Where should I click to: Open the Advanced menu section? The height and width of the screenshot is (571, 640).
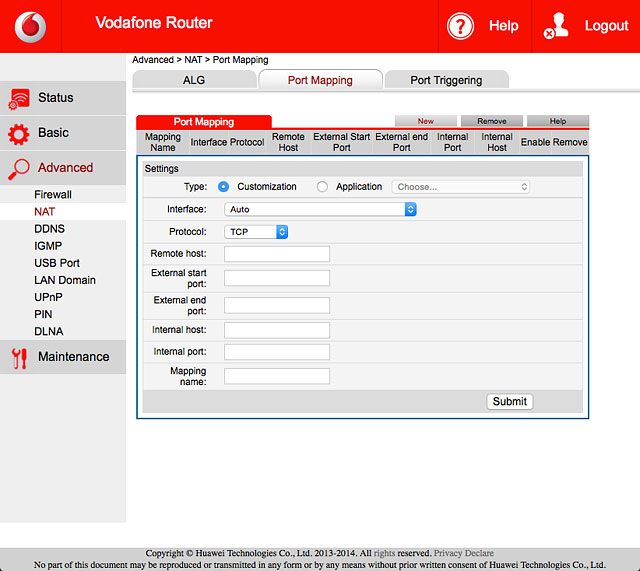pos(63,168)
